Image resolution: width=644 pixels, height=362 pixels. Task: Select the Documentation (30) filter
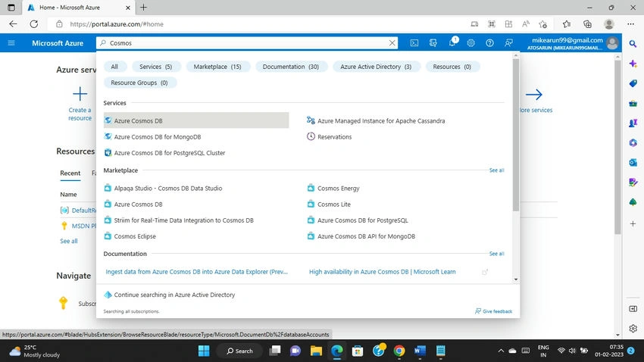[291, 67]
